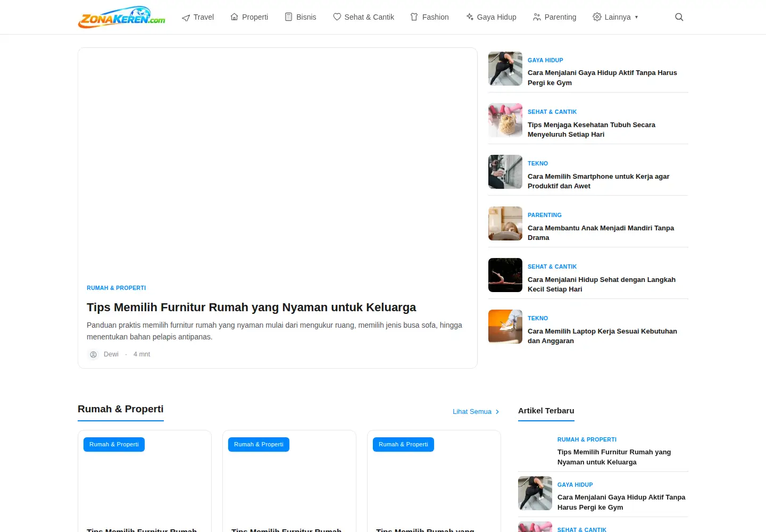Open the Travel menu item
Viewport: 766px width, 532px height.
click(198, 17)
